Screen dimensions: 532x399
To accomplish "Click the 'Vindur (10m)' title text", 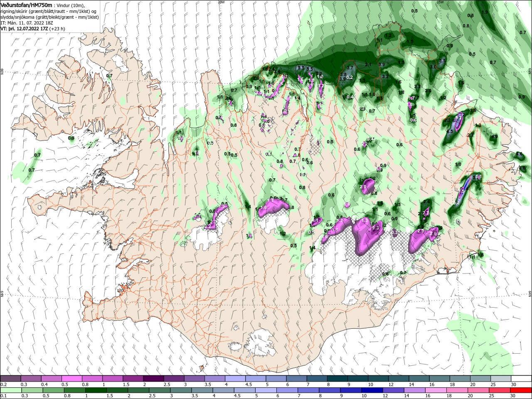I will pyautogui.click(x=71, y=5).
